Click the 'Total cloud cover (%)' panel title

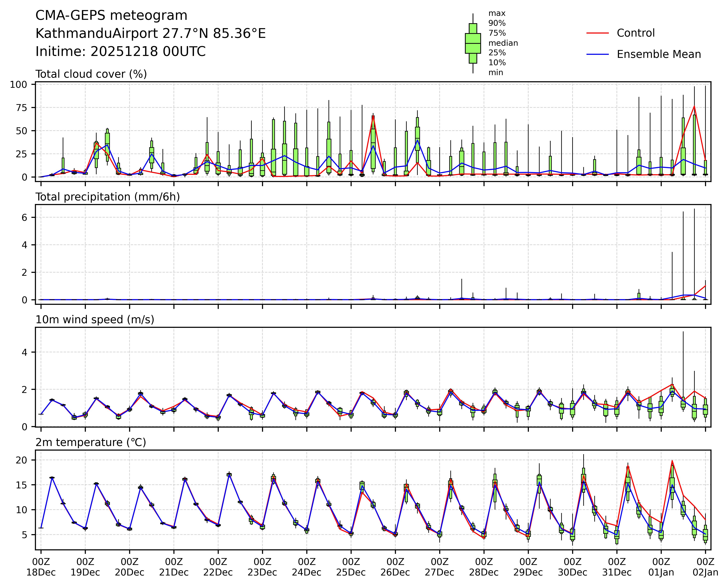[x=91, y=74]
